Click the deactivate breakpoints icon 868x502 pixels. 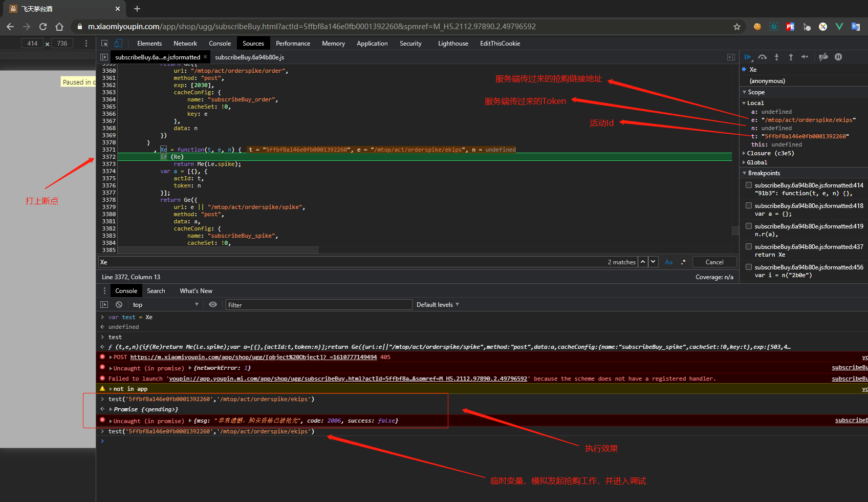coord(823,57)
